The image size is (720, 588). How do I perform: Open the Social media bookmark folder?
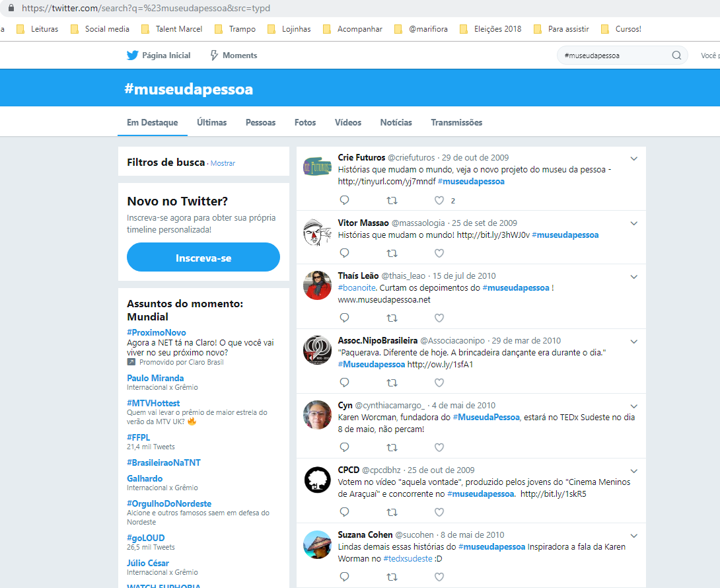coord(100,29)
